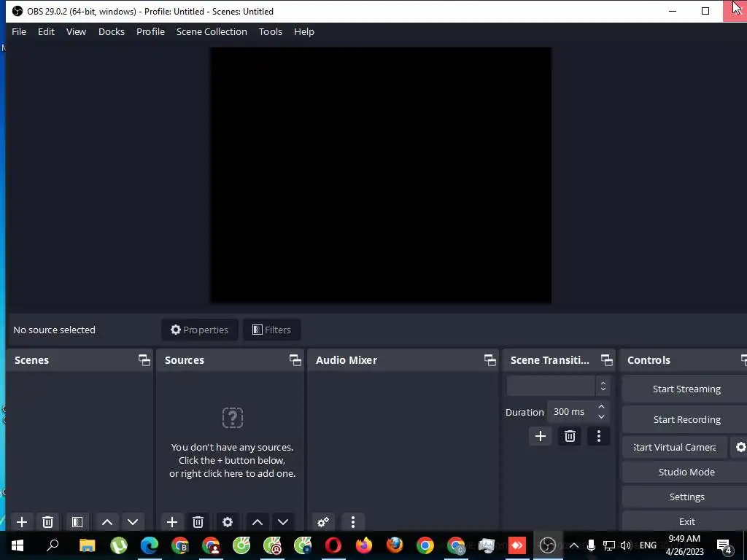
Task: Open scene filters icon in Scenes panel
Action: pyautogui.click(x=77, y=522)
